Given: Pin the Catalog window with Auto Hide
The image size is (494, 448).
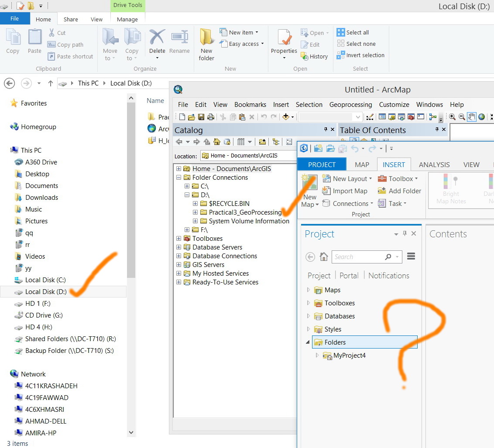Looking at the screenshot, I should (326, 130).
